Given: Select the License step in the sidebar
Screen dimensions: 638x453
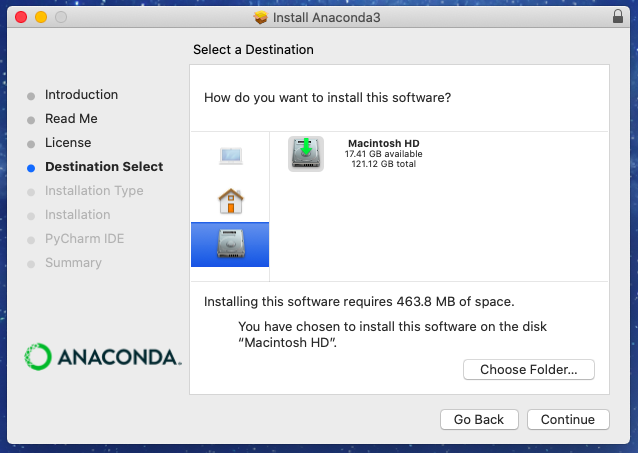Looking at the screenshot, I should [x=68, y=143].
